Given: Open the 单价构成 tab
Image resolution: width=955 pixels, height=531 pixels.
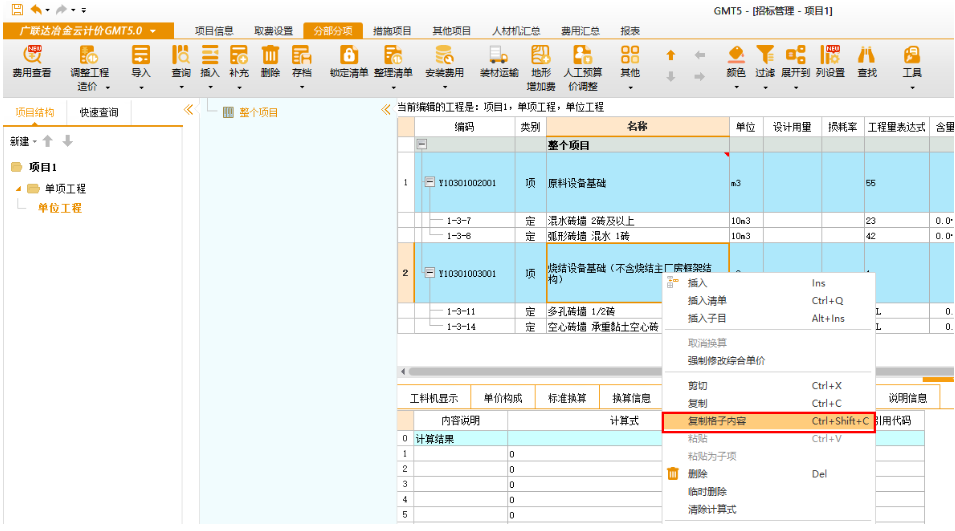Looking at the screenshot, I should tap(501, 398).
